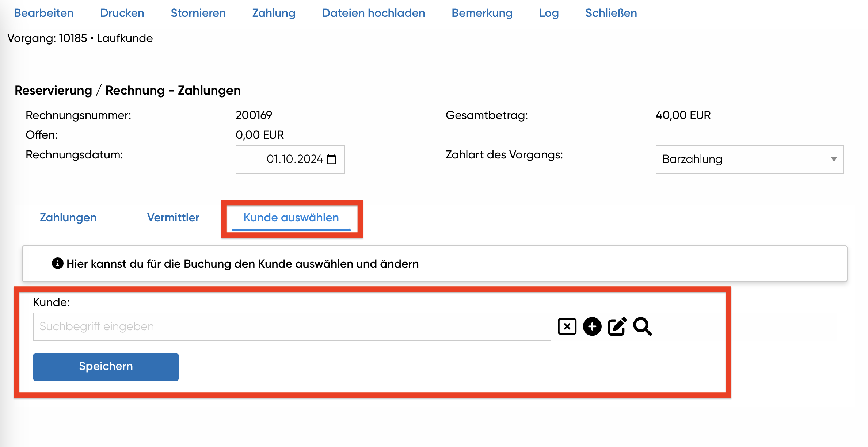Open the Zahlart des Vorgangs dropdown
868x447 pixels.
coord(750,160)
